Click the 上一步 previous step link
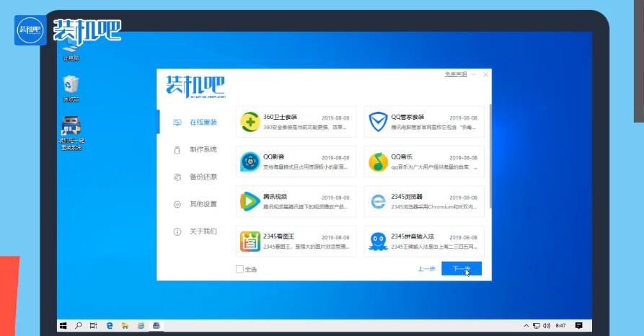 click(426, 269)
